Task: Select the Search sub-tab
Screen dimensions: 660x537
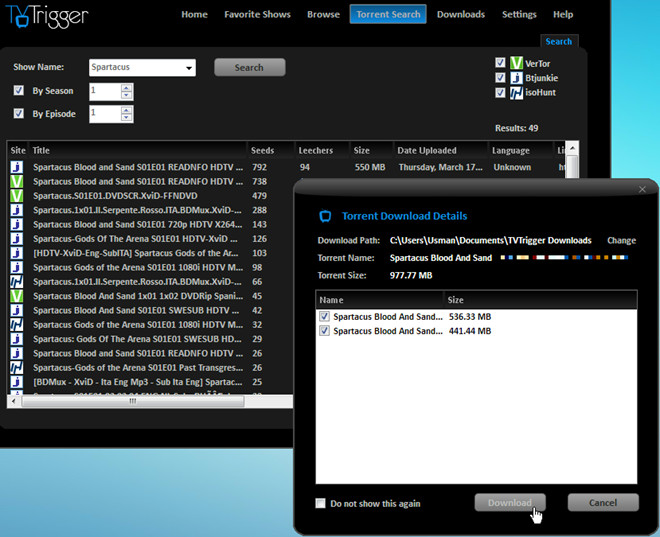Action: [559, 41]
